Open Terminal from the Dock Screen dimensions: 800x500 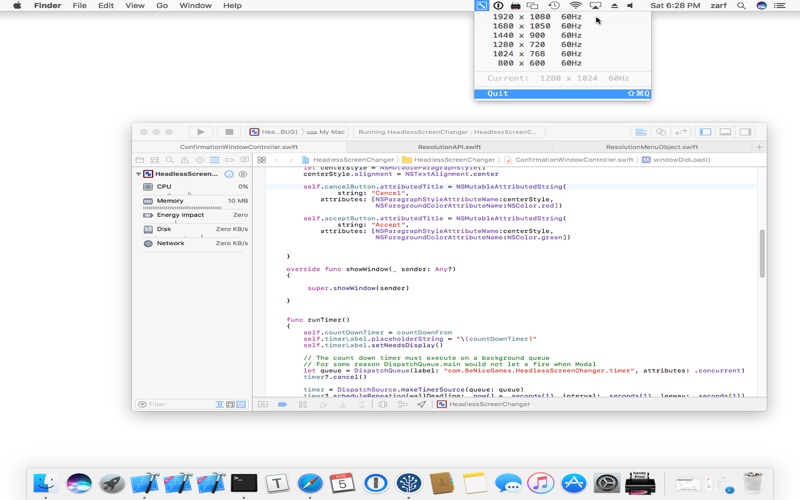(x=244, y=483)
